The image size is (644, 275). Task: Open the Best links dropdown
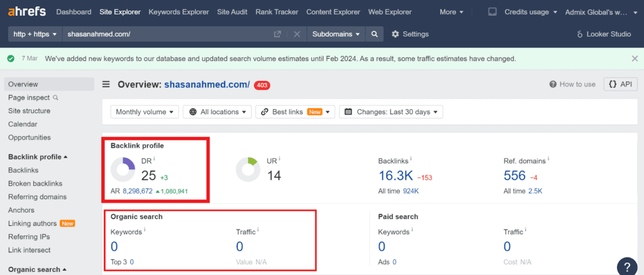click(x=295, y=112)
